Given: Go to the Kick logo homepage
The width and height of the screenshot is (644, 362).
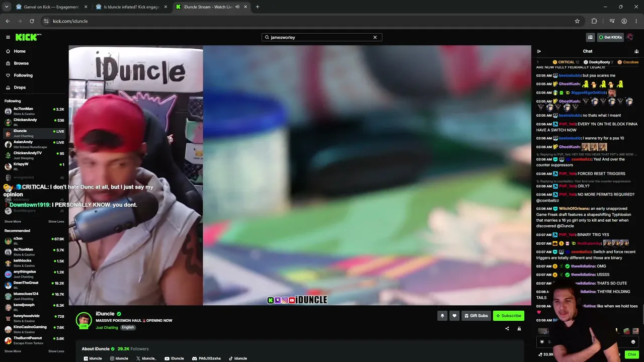Looking at the screenshot, I should tap(28, 37).
